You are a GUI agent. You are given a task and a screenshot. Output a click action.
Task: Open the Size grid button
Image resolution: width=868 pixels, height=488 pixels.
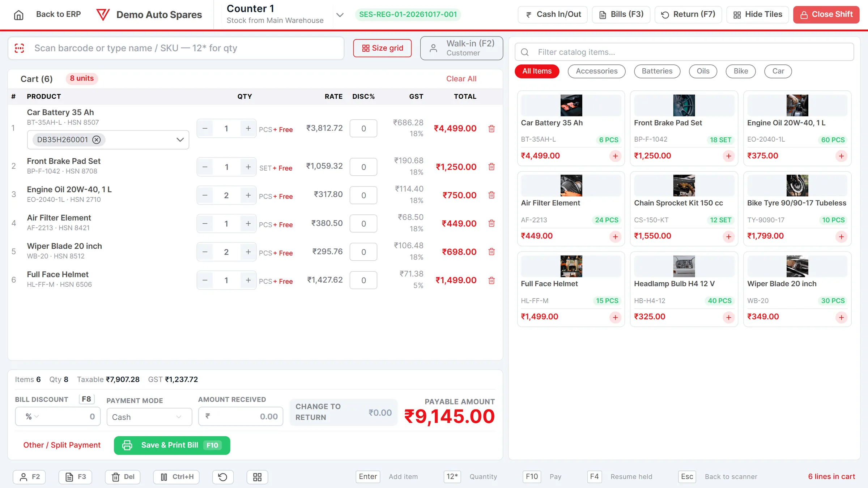tap(382, 48)
